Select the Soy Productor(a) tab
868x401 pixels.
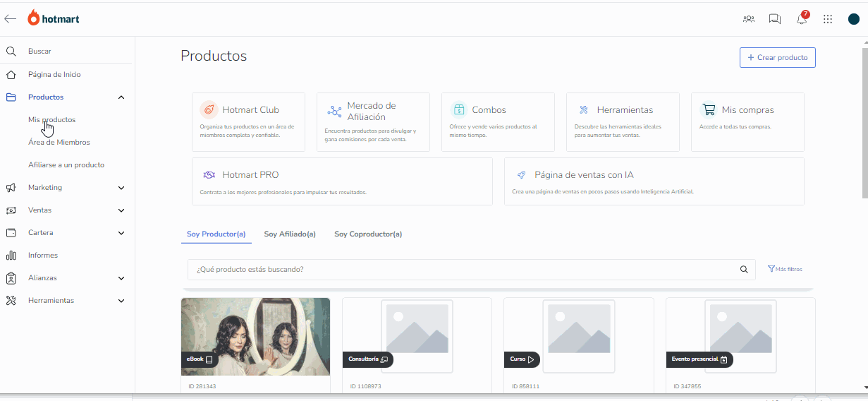tap(216, 234)
